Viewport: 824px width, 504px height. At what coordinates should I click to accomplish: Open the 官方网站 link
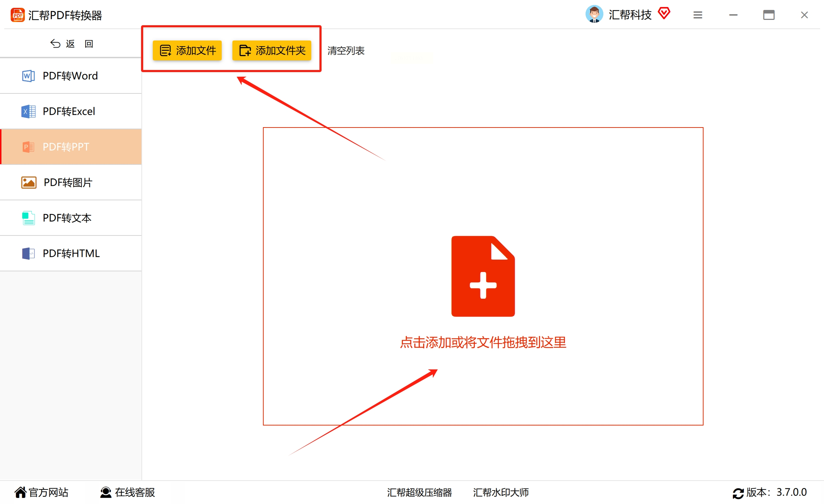(x=42, y=492)
